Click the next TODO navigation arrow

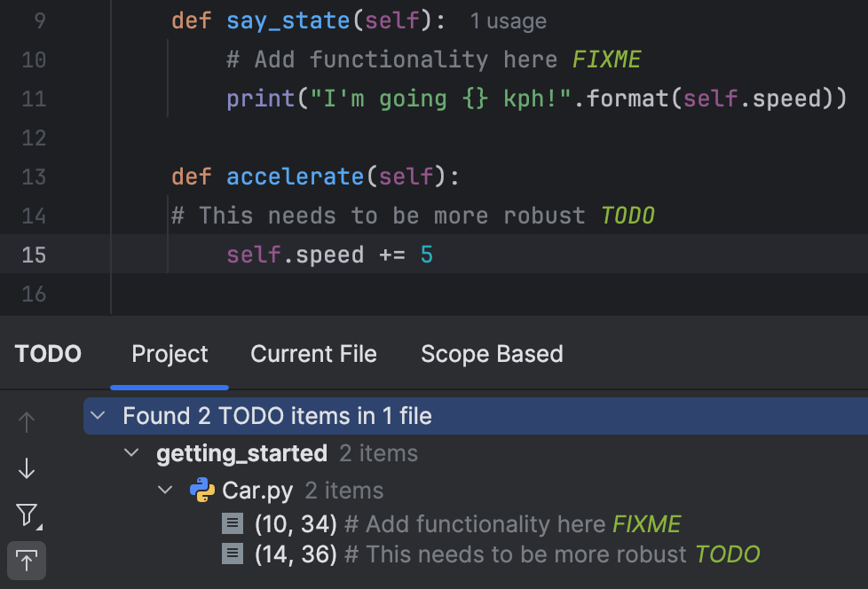[27, 467]
